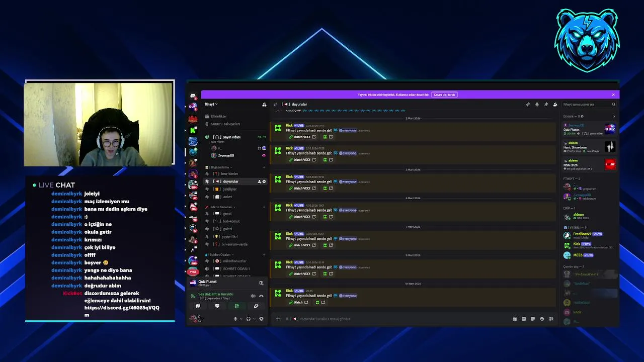Collapse the Sohbet Odaları category

(220, 254)
